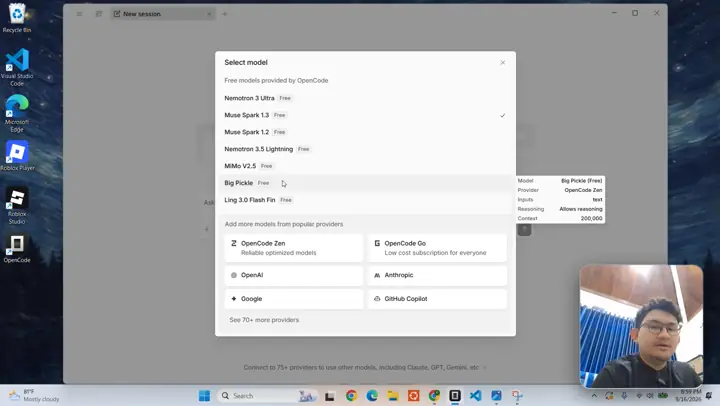Click the checkmark next to Muse Spark 1.3
This screenshot has height=406, width=720.
point(502,115)
